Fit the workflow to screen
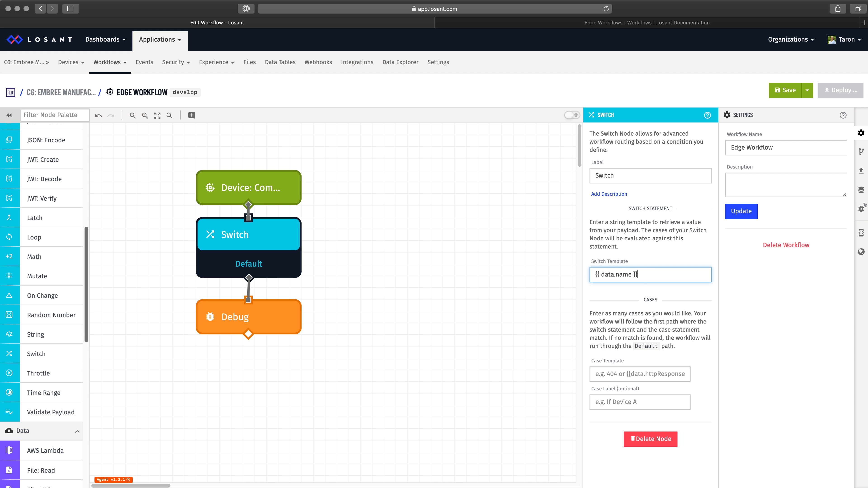 click(157, 115)
